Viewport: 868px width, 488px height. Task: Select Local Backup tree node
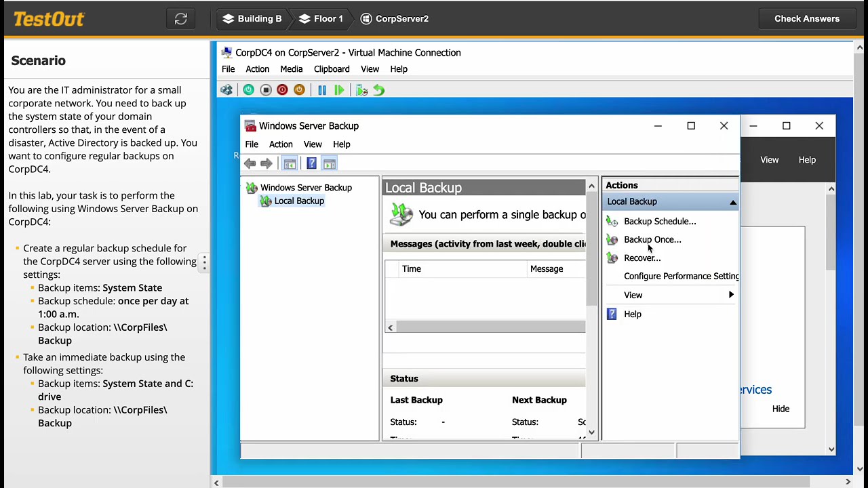(x=299, y=201)
